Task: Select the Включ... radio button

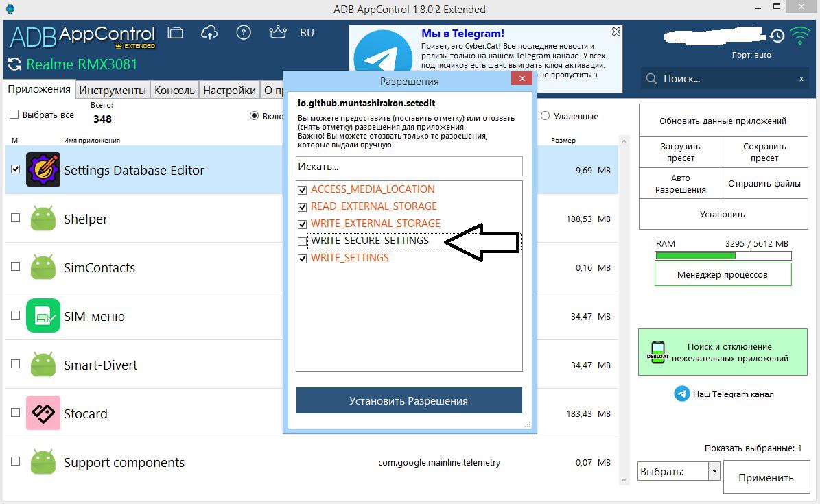Action: coord(254,116)
